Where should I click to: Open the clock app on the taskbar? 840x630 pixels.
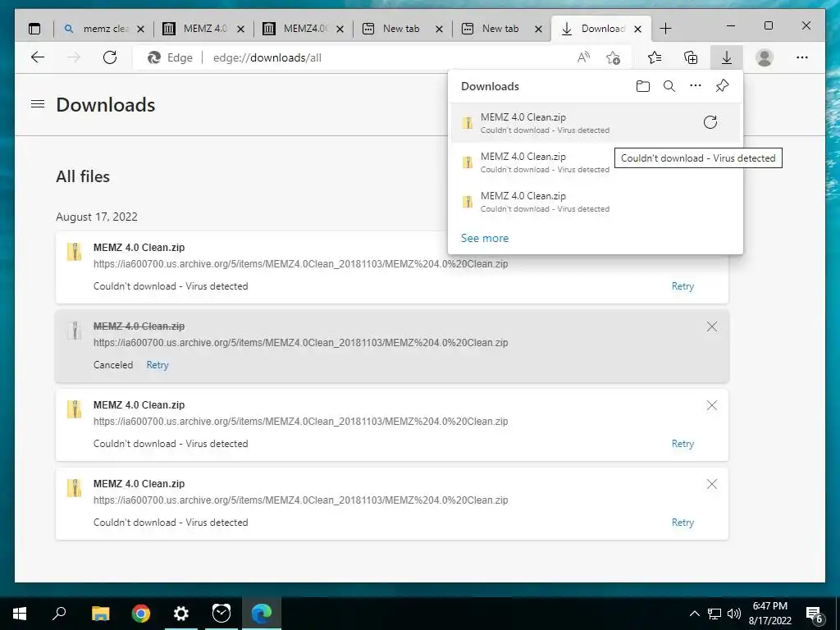pos(221,614)
